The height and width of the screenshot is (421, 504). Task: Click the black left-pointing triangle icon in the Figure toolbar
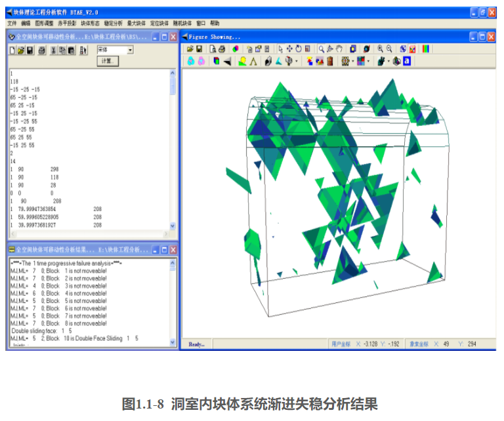coord(227,62)
